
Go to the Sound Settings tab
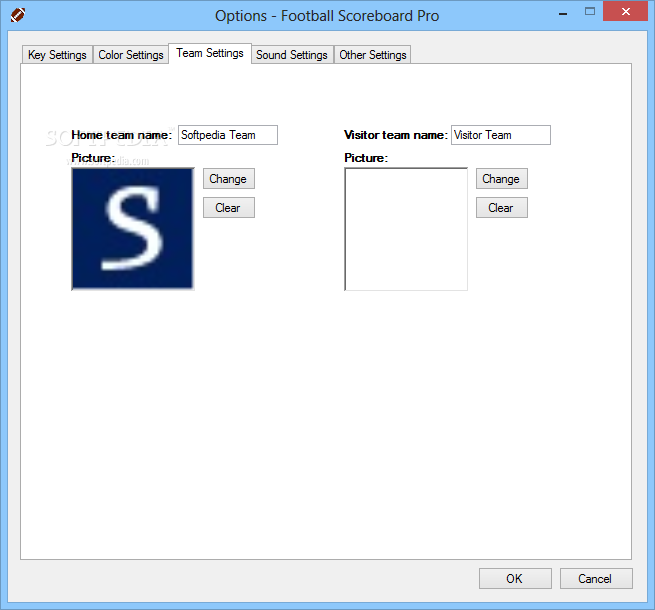(x=292, y=55)
